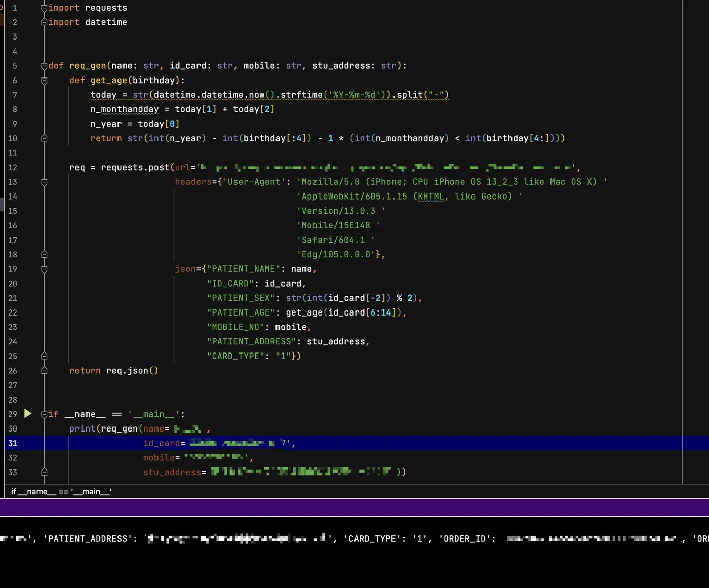Click the 'User-Agent' key on line 13
This screenshot has height=588, width=709.
click(x=254, y=182)
